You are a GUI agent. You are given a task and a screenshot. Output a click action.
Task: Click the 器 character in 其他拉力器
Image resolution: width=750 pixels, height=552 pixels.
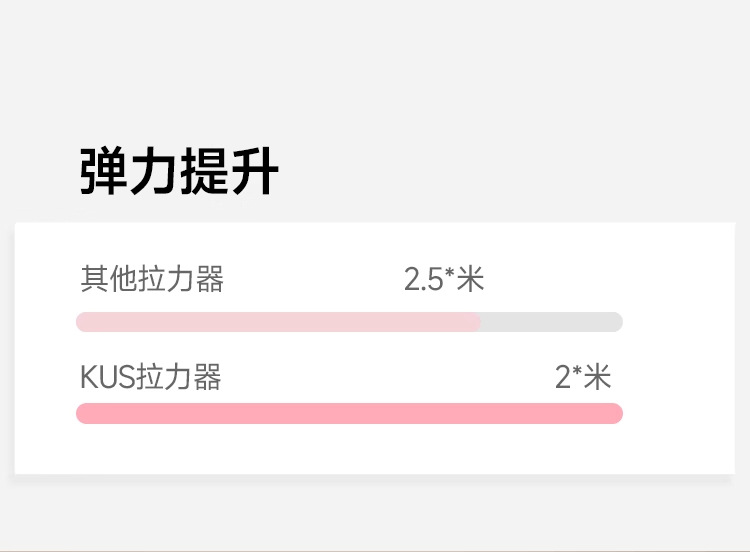click(x=210, y=279)
